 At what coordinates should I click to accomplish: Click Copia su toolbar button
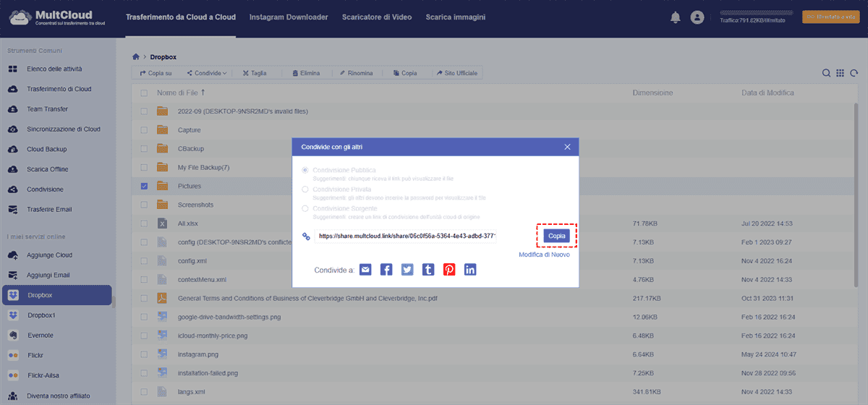pos(156,73)
